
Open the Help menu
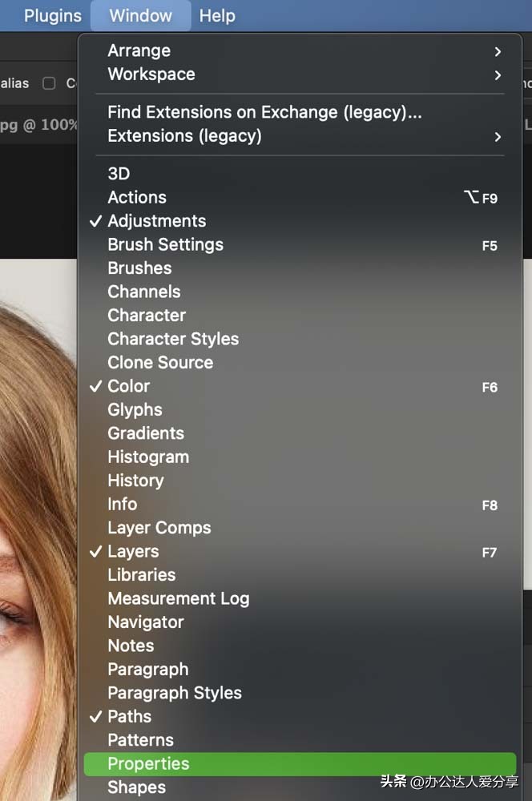point(217,16)
